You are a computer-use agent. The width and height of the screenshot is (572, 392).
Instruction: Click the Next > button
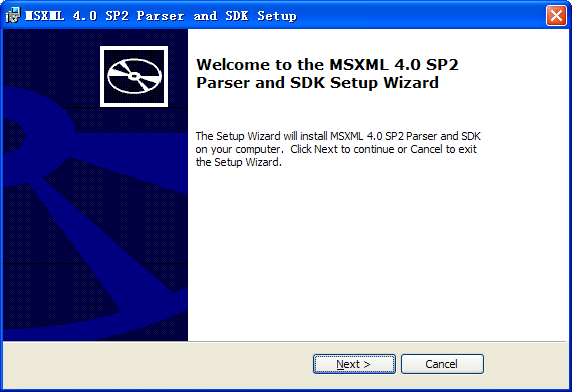[354, 364]
